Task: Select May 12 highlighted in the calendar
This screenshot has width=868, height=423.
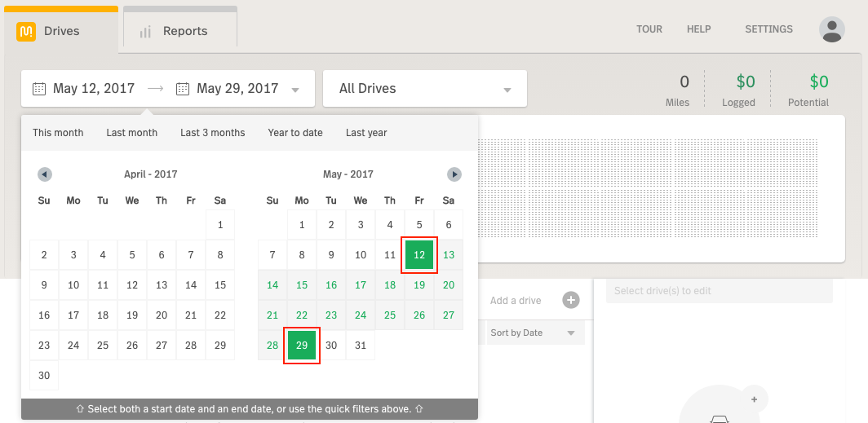Action: click(419, 255)
